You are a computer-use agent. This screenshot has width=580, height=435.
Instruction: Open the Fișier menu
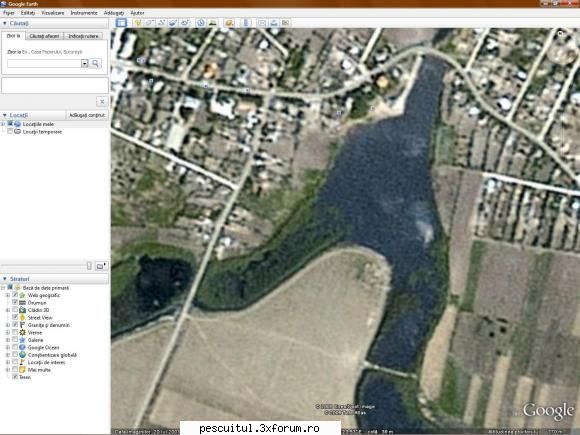9,13
